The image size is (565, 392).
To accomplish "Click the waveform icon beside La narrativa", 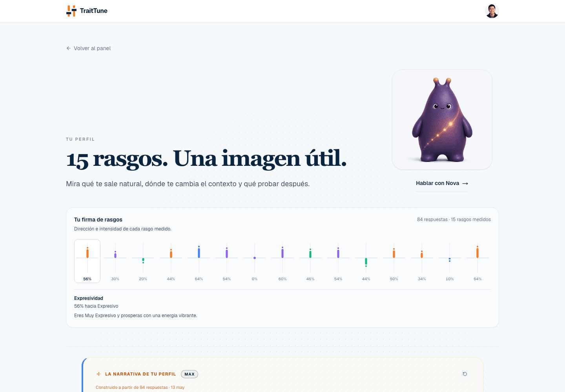I will (x=99, y=374).
